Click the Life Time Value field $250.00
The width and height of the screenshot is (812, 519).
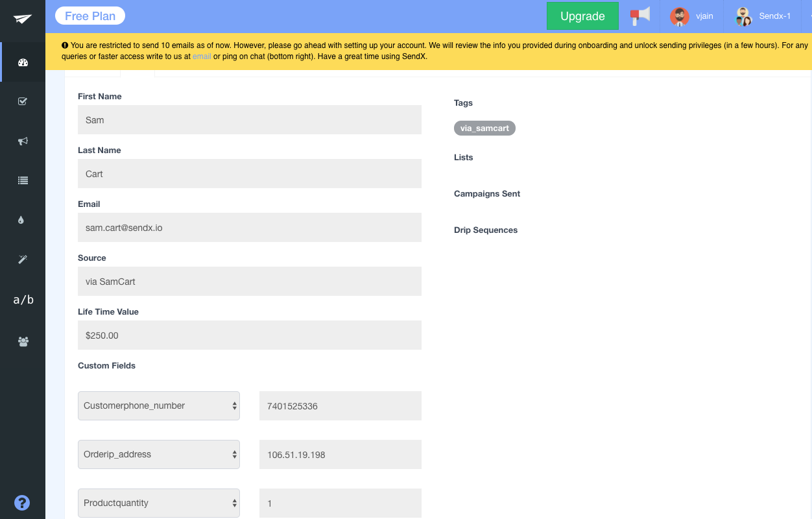tap(250, 335)
